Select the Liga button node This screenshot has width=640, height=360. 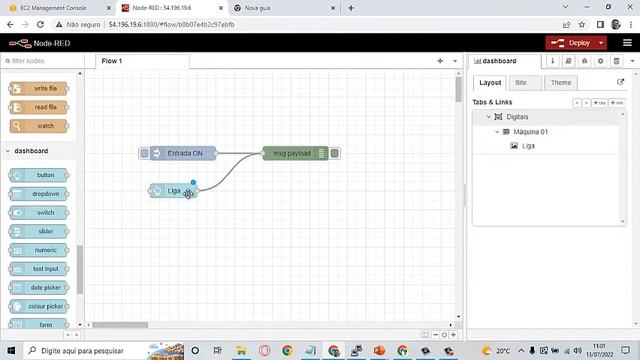(x=173, y=191)
